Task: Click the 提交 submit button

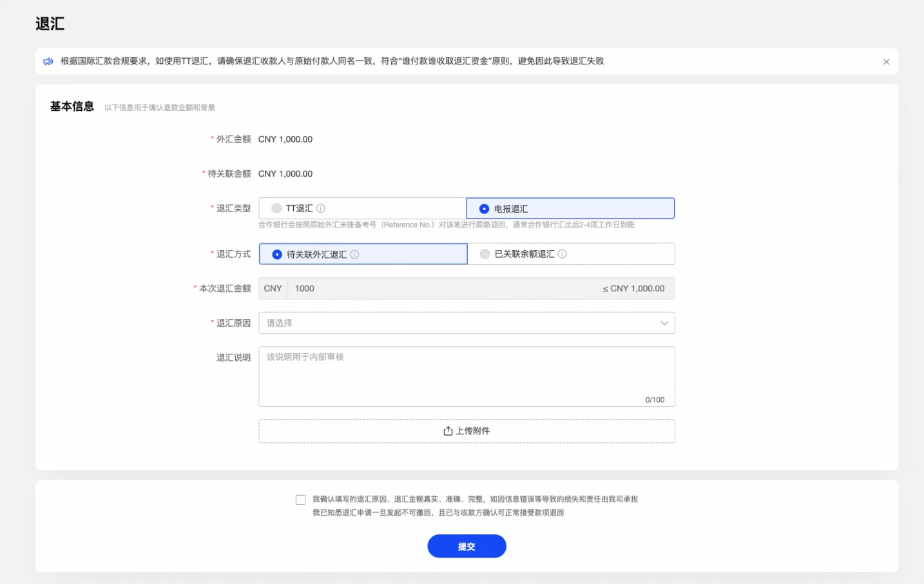Action: 467,546
